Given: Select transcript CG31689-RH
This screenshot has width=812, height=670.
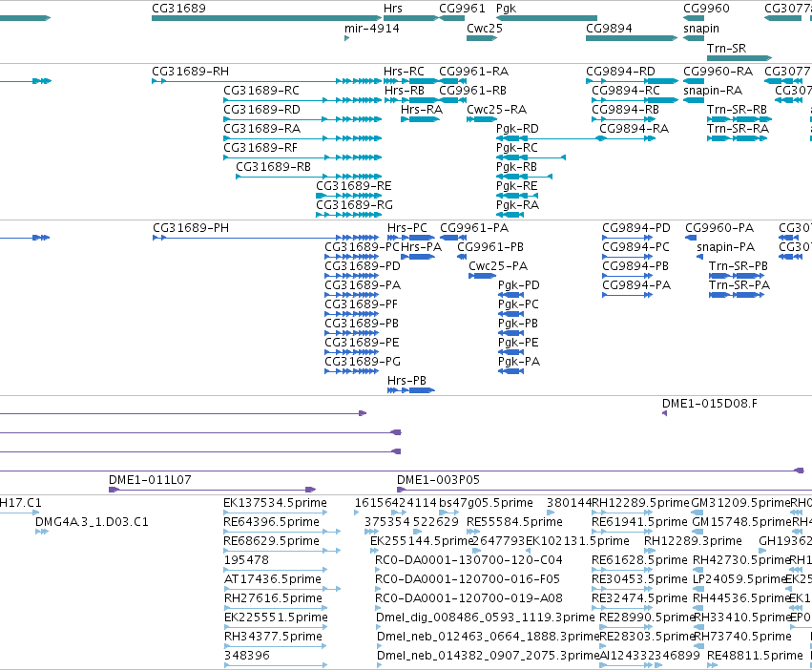Looking at the screenshot, I should (267, 81).
